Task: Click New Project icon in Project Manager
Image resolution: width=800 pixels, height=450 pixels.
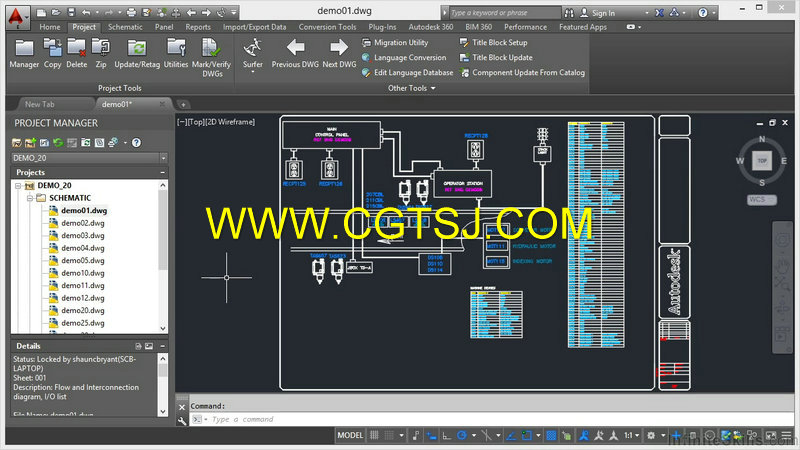Action: pos(31,143)
